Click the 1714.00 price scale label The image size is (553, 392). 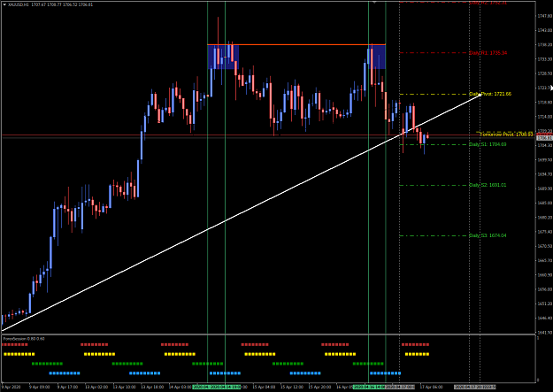(x=544, y=117)
